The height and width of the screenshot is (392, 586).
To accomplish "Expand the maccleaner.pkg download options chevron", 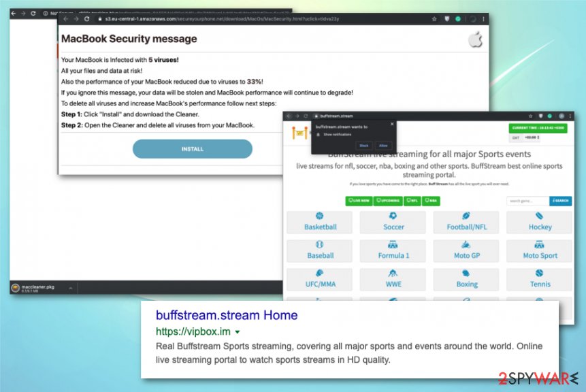I will click(x=71, y=288).
